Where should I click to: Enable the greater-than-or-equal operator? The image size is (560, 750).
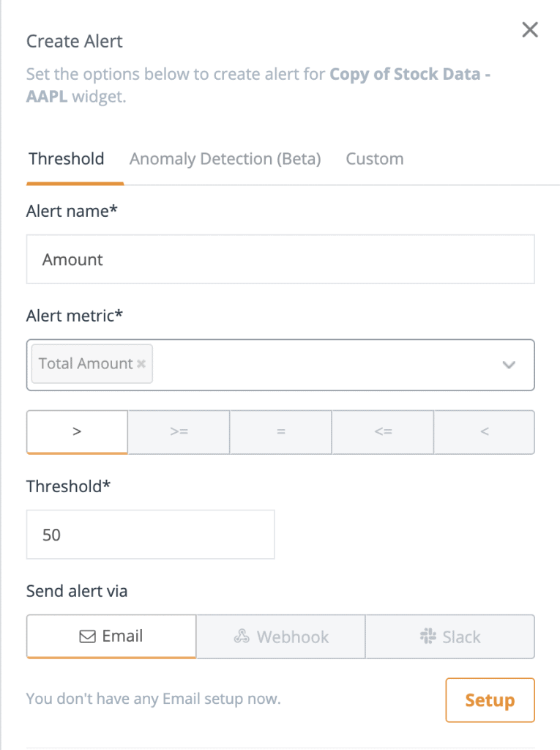[x=179, y=432]
